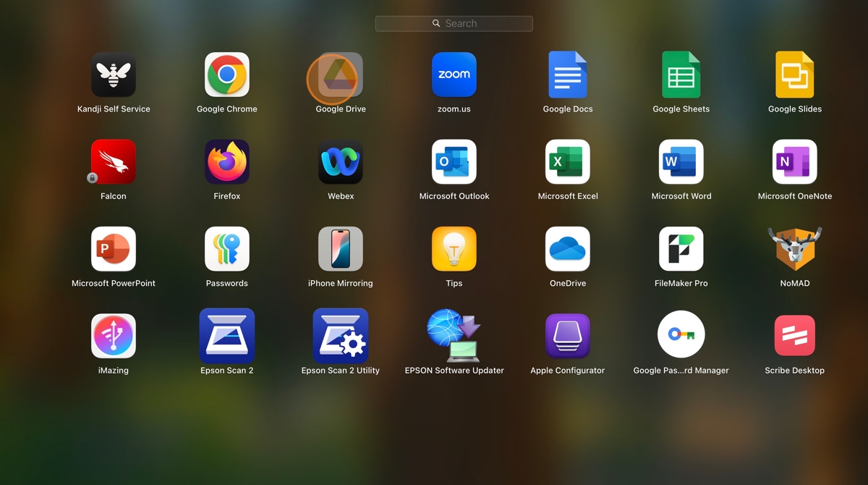Launch the NoMAD app
Screen dimensions: 868x485
click(795, 249)
